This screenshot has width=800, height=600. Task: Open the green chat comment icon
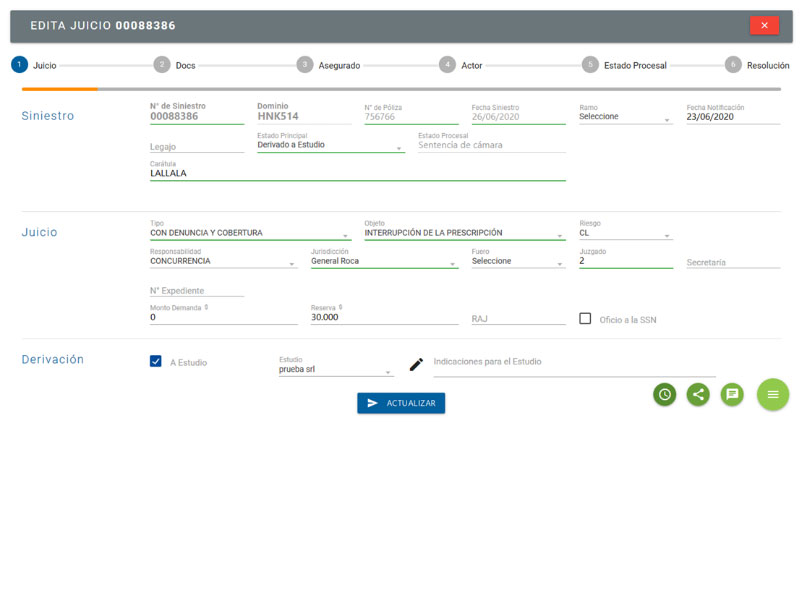(x=733, y=394)
